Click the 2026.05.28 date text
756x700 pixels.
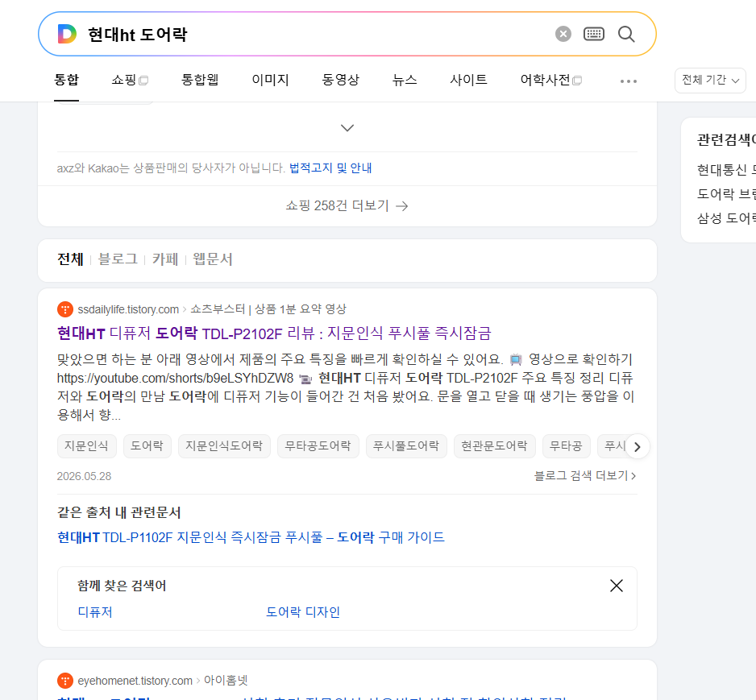tap(84, 476)
